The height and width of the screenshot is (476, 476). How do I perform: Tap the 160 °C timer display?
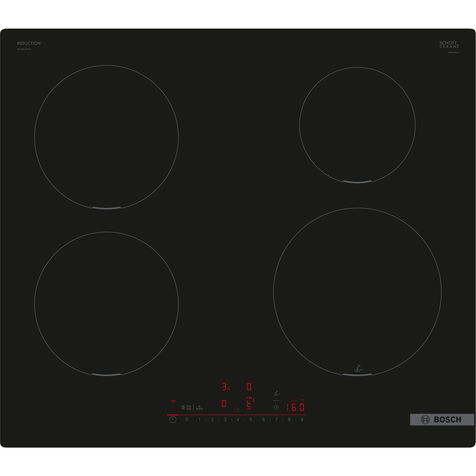pos(295,407)
